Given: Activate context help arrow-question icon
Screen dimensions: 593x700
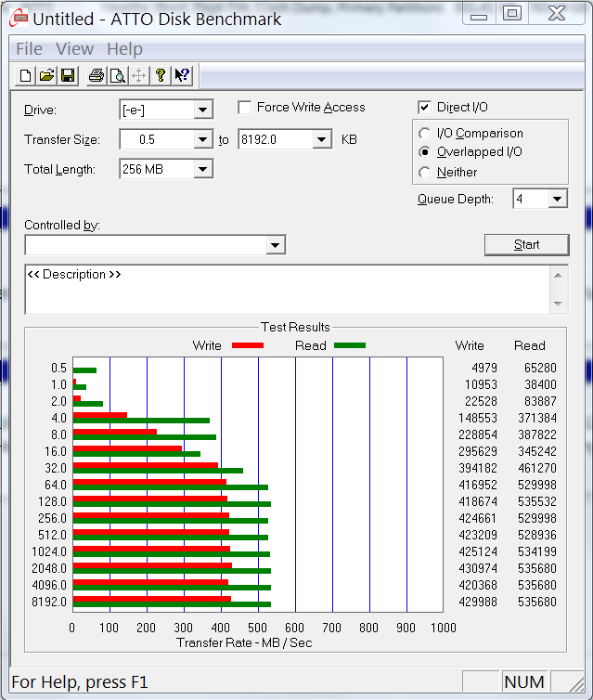Looking at the screenshot, I should tap(182, 76).
